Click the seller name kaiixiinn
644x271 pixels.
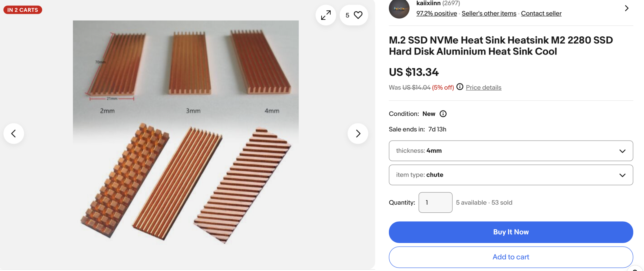[428, 3]
